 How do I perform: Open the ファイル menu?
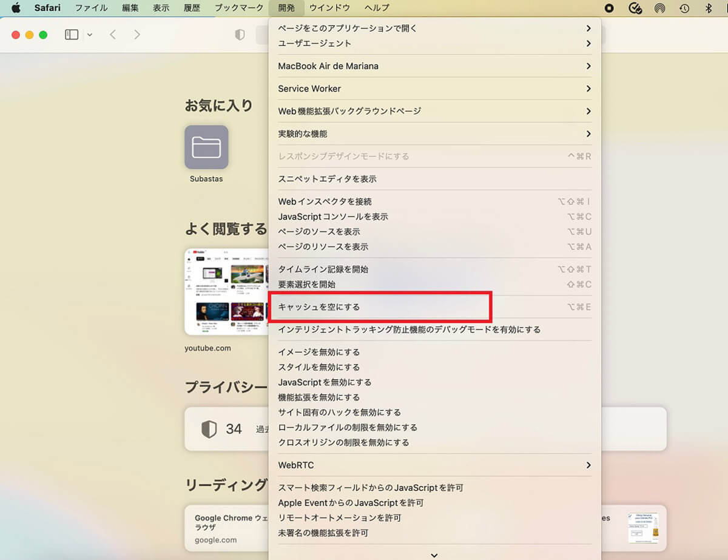[91, 8]
